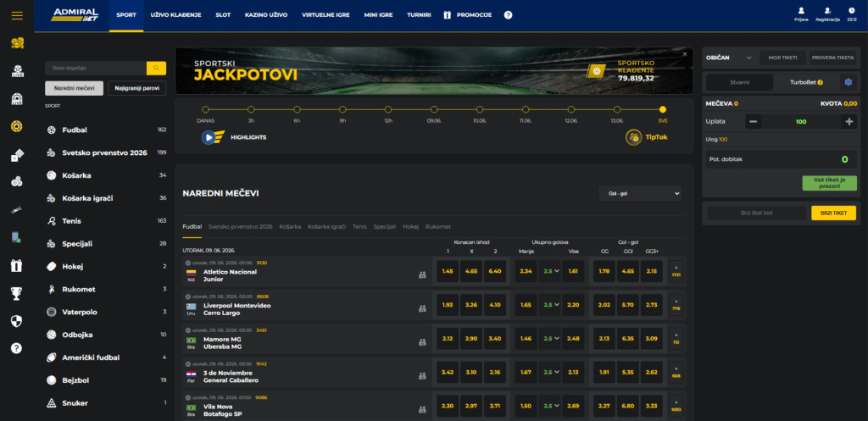
Task: Select the 6h time filter marker
Action: pyautogui.click(x=297, y=109)
